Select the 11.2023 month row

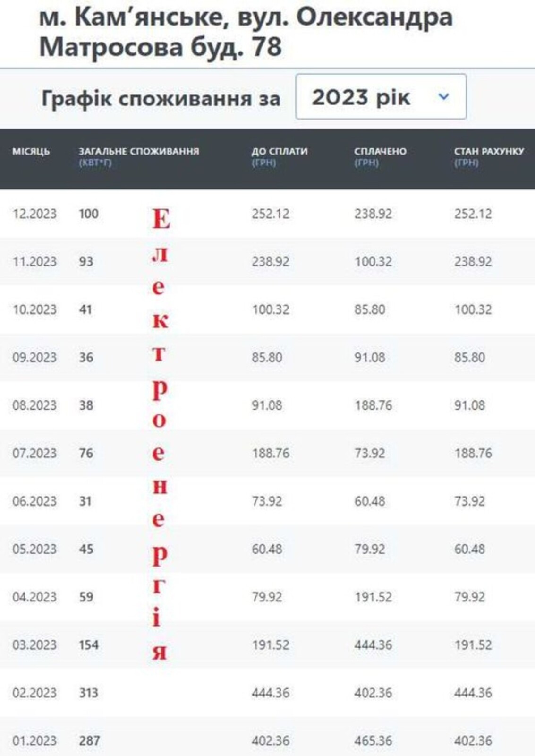[x=34, y=261]
